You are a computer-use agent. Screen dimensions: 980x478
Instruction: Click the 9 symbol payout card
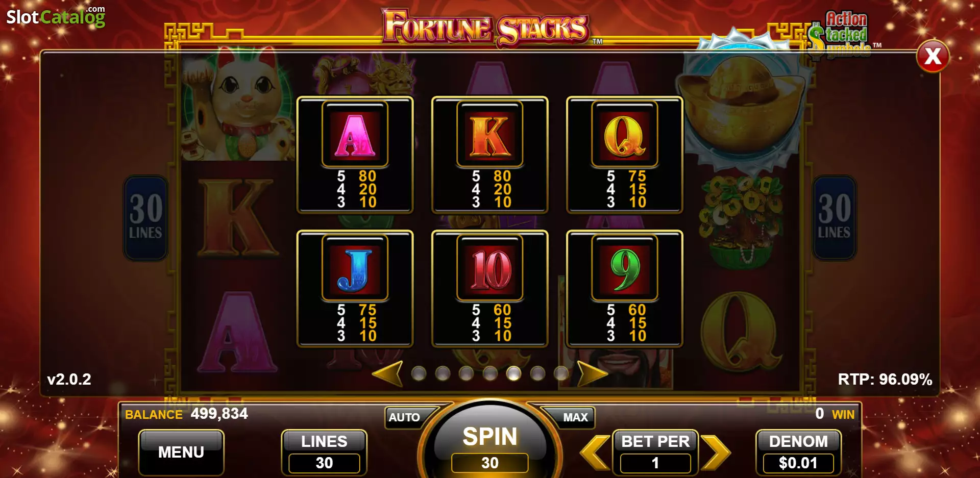(624, 289)
